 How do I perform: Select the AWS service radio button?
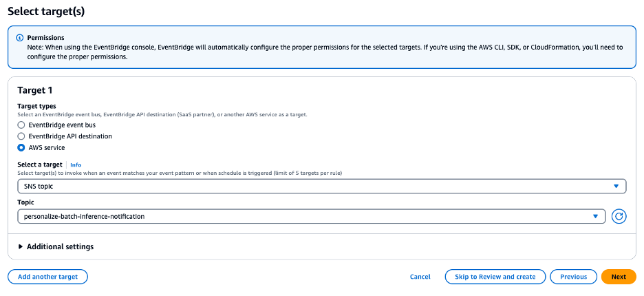point(21,147)
